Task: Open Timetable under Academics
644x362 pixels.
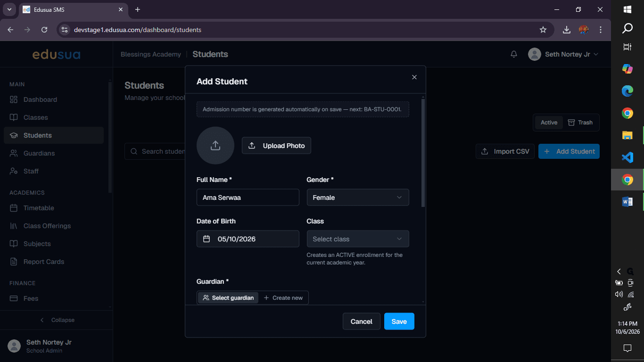Action: (54, 208)
